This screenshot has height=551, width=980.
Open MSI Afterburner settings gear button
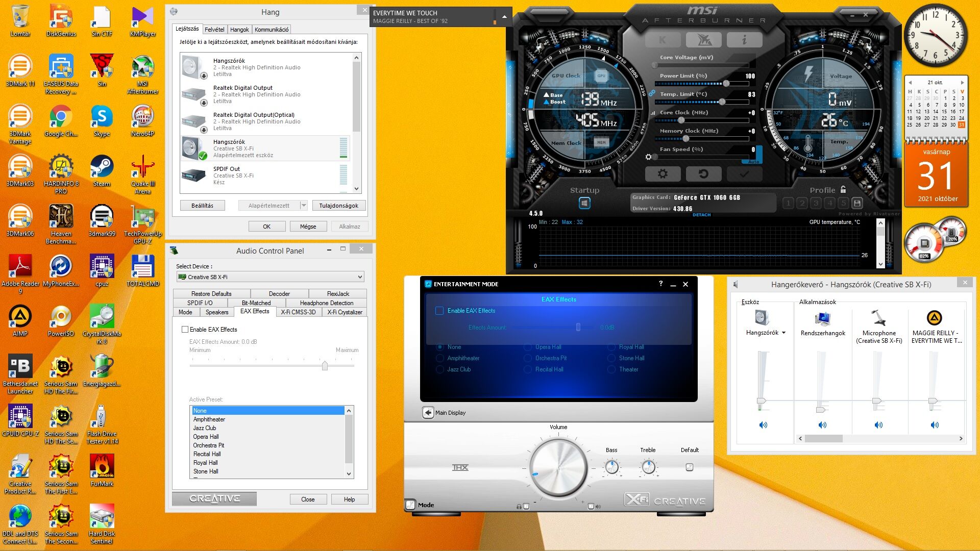point(663,173)
